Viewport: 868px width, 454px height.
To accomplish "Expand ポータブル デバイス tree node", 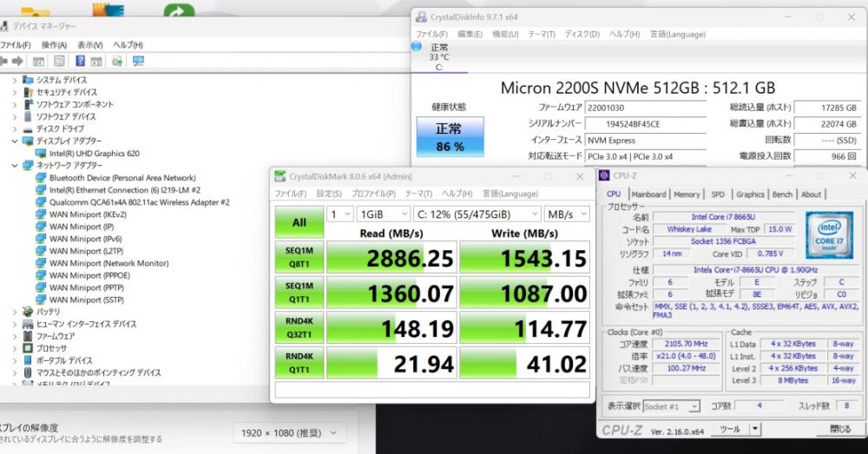I will [x=15, y=360].
